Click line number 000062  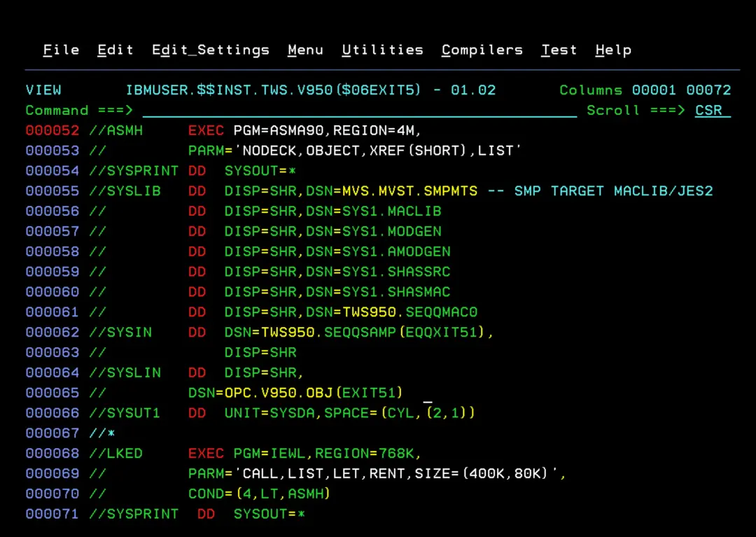52,333
